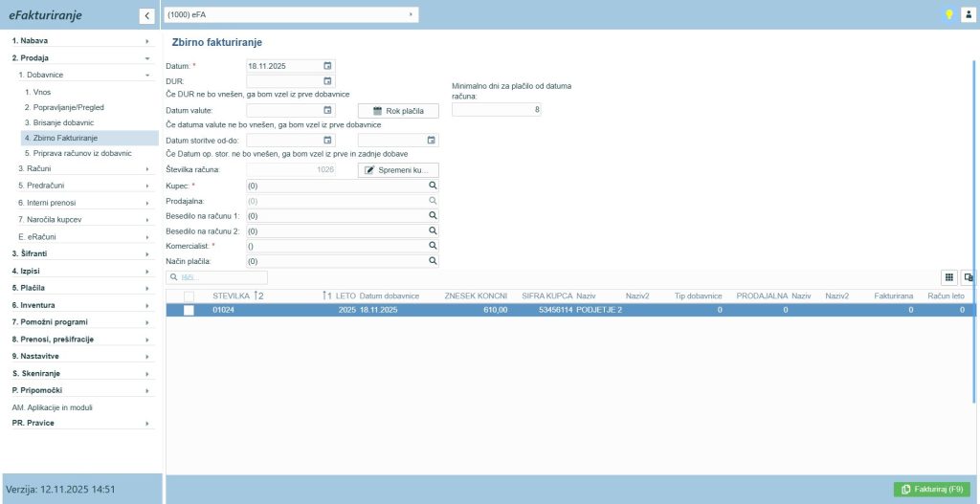980x504 pixels.
Task: Open the (1000) eFA company dropdown
Action: pyautogui.click(x=290, y=14)
